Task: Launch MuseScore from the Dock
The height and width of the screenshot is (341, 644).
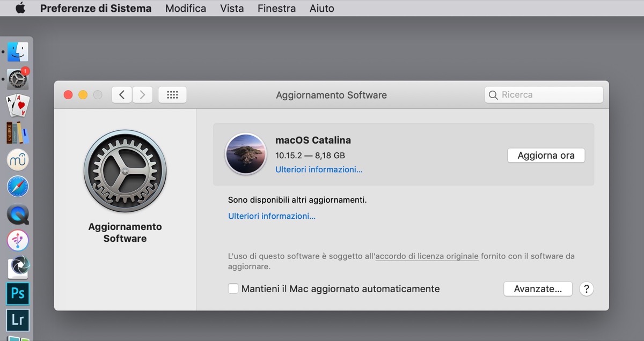Action: (x=18, y=160)
